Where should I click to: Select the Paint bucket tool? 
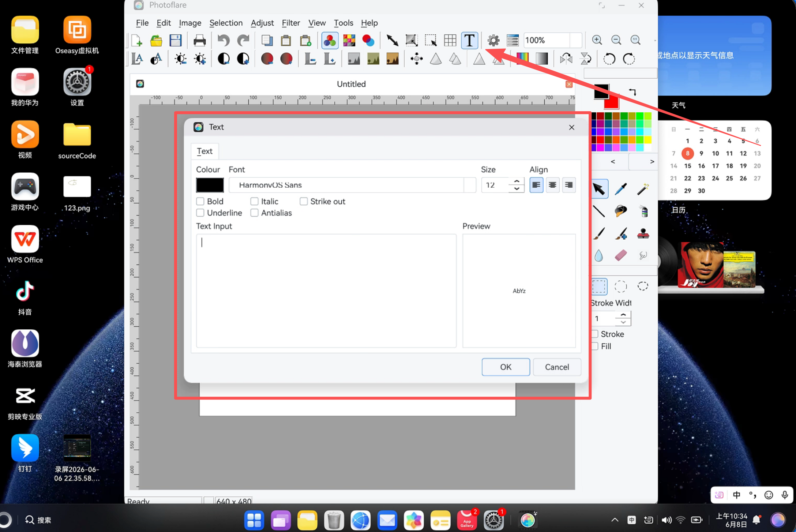point(621,211)
